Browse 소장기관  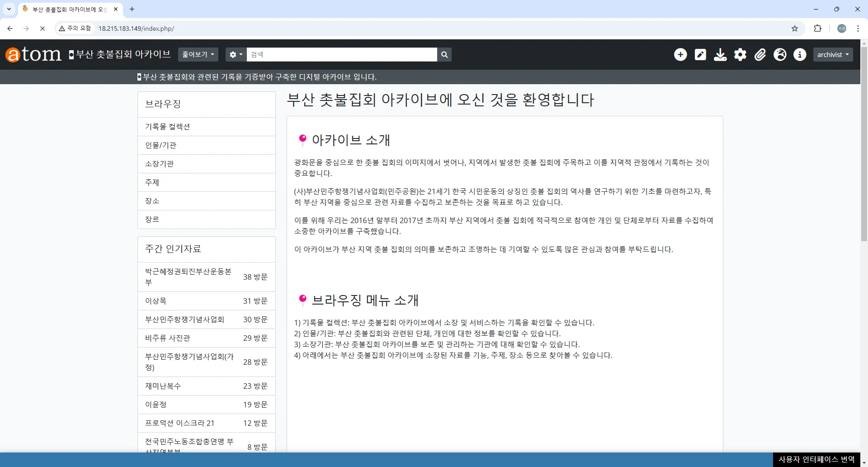pos(207,164)
